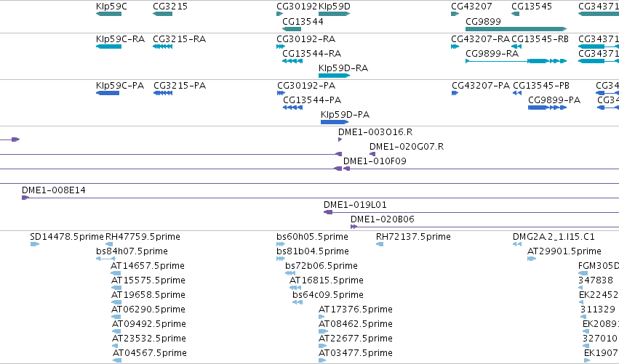The height and width of the screenshot is (364, 619).
Task: Select the CG30192-RA transcript label
Action: pos(306,39)
